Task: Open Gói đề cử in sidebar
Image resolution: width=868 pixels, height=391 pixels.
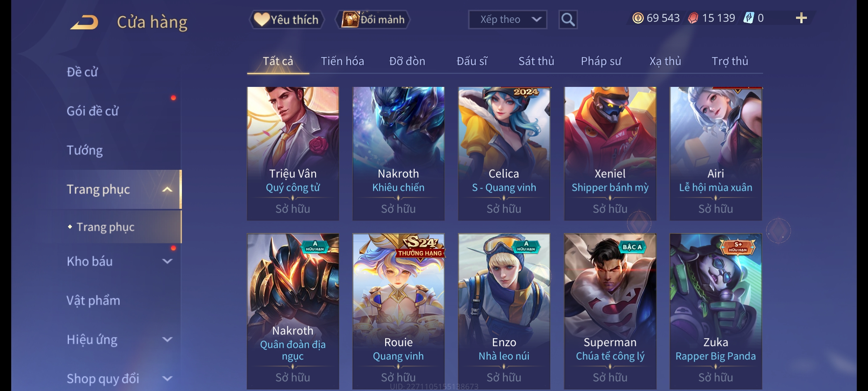Action: 93,111
